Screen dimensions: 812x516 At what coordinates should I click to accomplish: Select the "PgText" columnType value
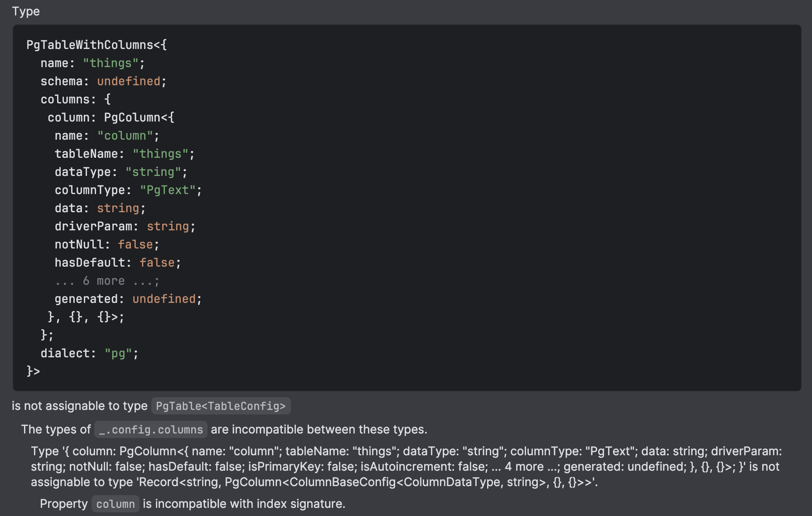pos(169,190)
